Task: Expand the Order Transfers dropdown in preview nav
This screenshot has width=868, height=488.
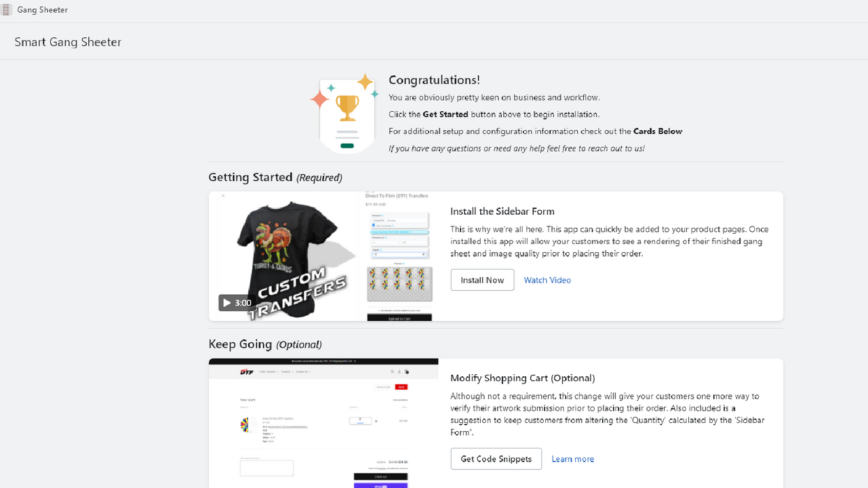Action: point(269,371)
